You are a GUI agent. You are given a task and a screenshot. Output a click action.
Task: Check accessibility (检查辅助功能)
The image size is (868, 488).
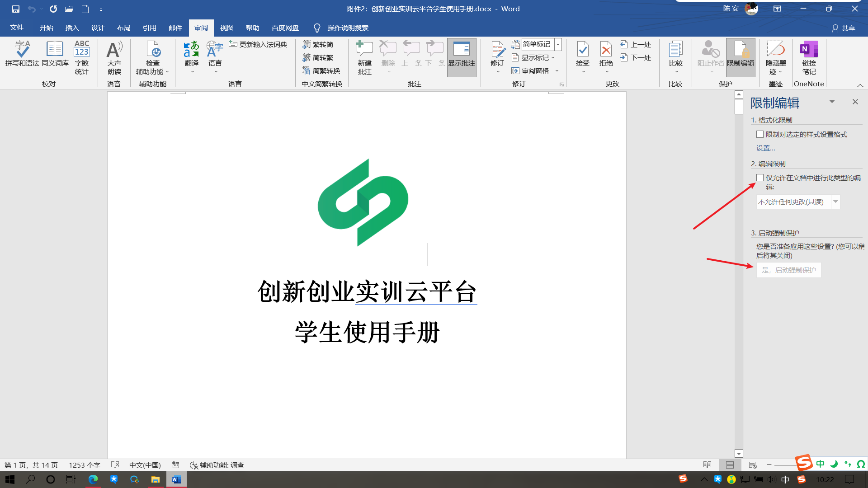point(152,55)
